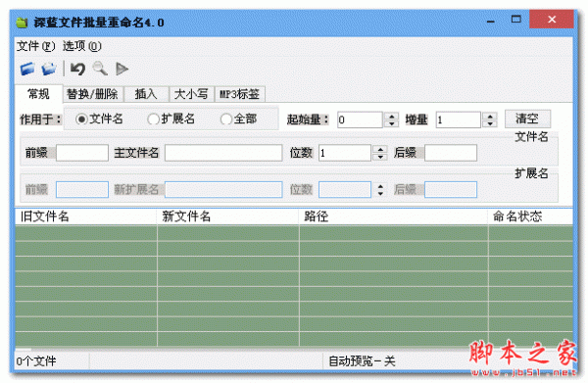Click the 新扩展名 input field
Screen dimensions: 588x383
tap(223, 190)
